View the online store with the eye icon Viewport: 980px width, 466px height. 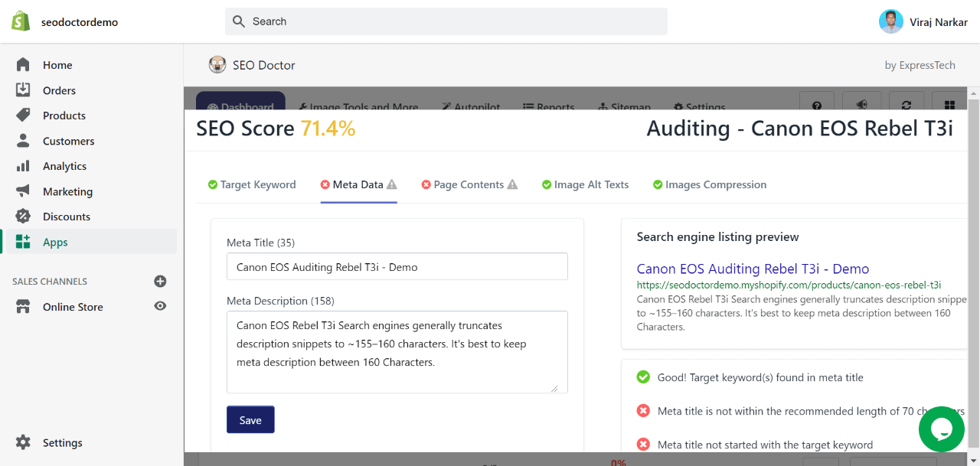[x=160, y=306]
